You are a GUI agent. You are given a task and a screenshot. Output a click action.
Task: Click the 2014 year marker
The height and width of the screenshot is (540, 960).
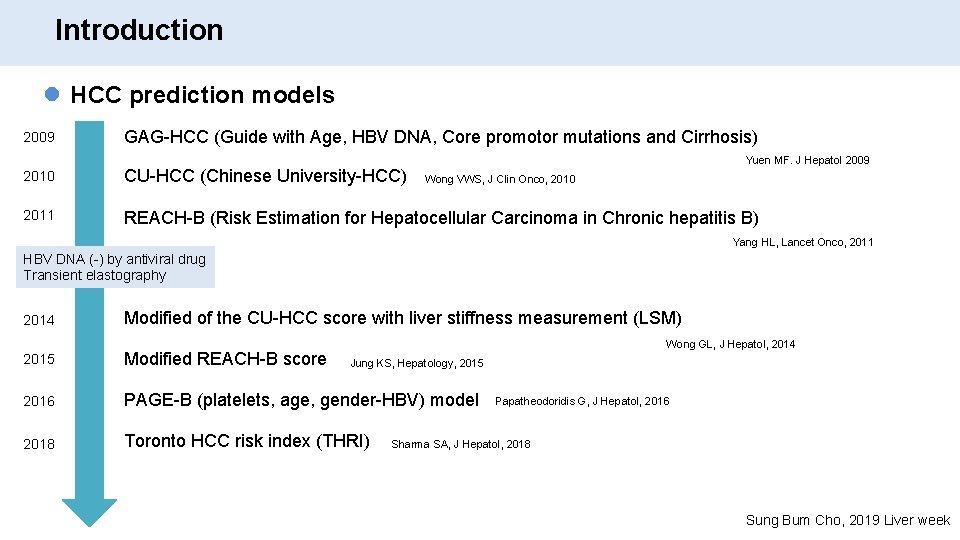point(39,320)
